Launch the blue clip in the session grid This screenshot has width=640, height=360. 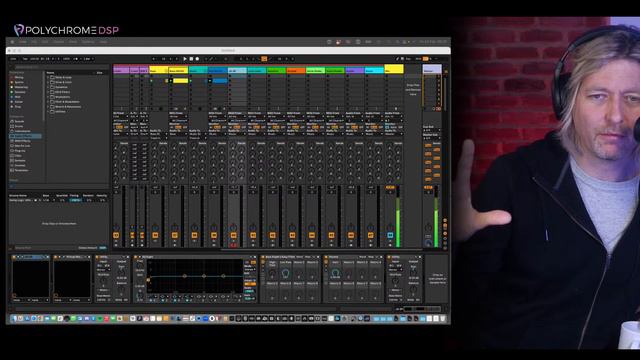tap(210, 81)
